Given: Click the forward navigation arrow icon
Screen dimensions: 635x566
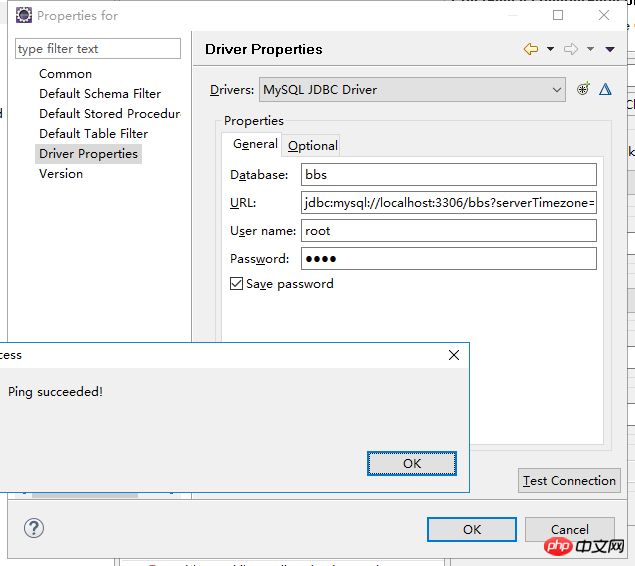Looking at the screenshot, I should (x=571, y=49).
